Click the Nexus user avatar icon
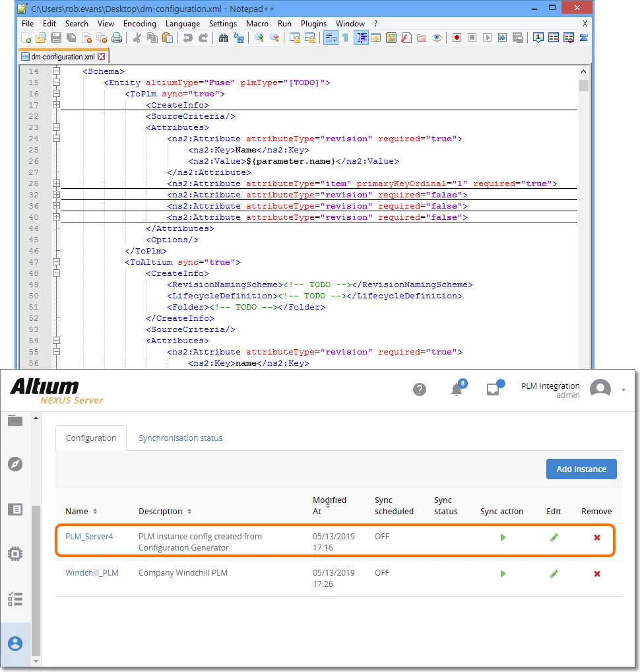The image size is (640, 672). point(600,389)
